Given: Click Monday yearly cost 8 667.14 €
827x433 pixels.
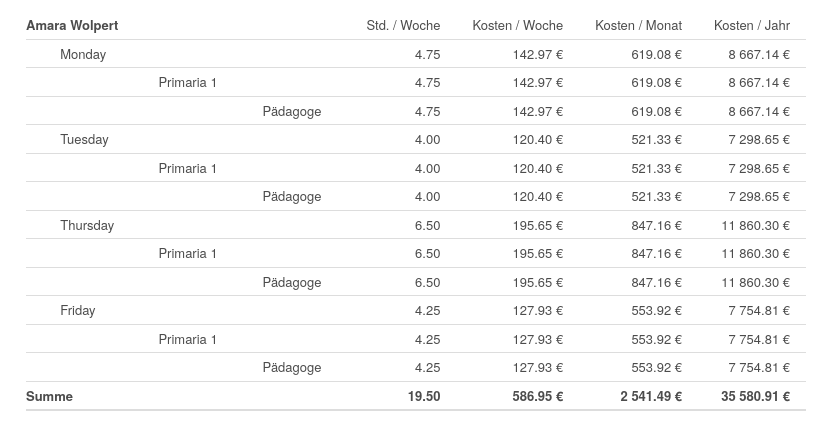Looking at the screenshot, I should [759, 54].
